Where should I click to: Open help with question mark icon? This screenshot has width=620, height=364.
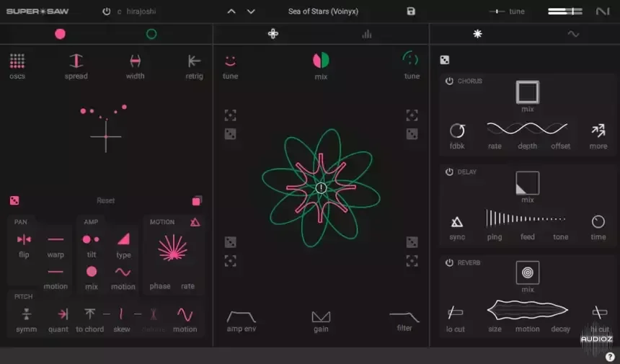[x=610, y=357]
